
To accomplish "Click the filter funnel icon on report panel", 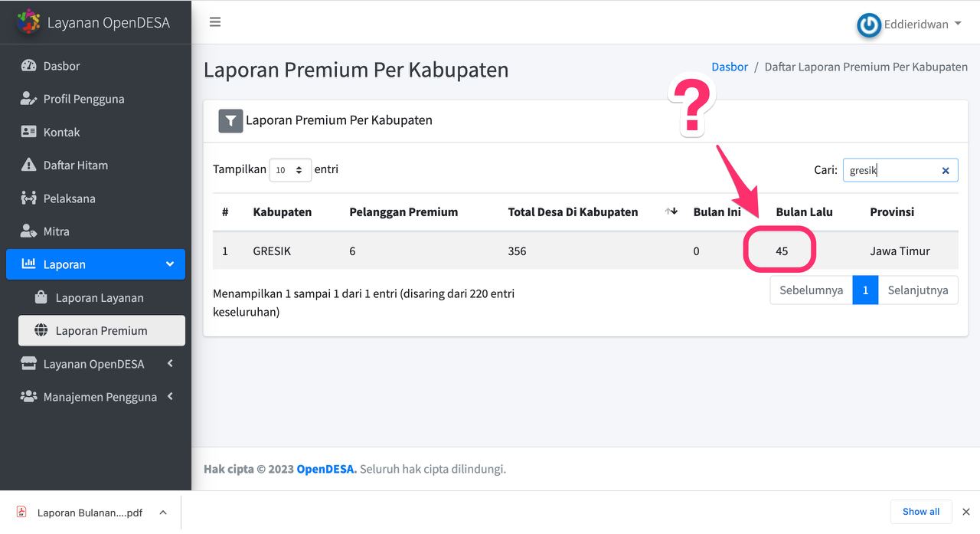I will pyautogui.click(x=230, y=120).
